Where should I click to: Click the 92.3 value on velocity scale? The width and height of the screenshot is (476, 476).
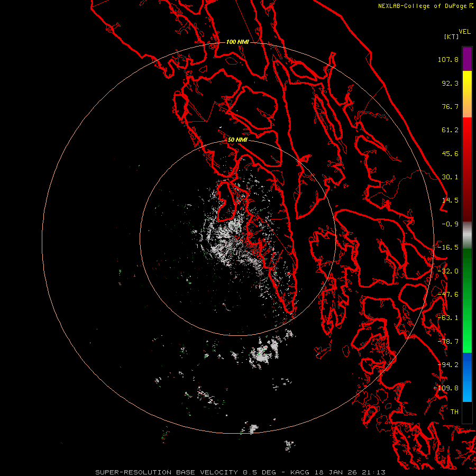click(x=450, y=83)
